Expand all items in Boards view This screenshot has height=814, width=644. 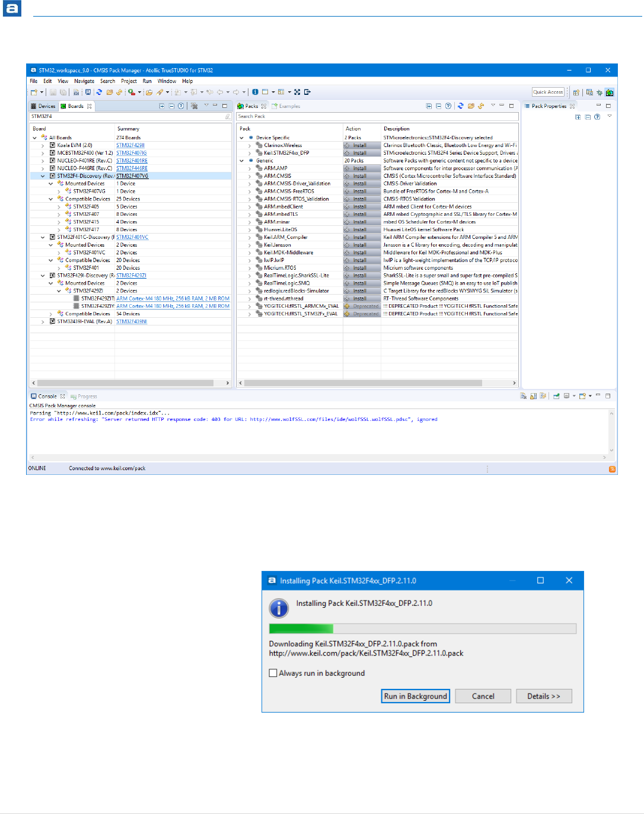pyautogui.click(x=162, y=106)
